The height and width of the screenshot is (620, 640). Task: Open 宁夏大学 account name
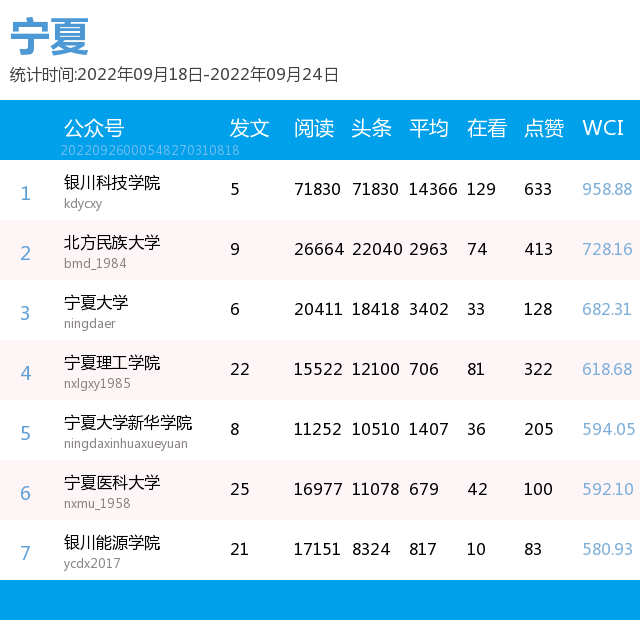96,302
